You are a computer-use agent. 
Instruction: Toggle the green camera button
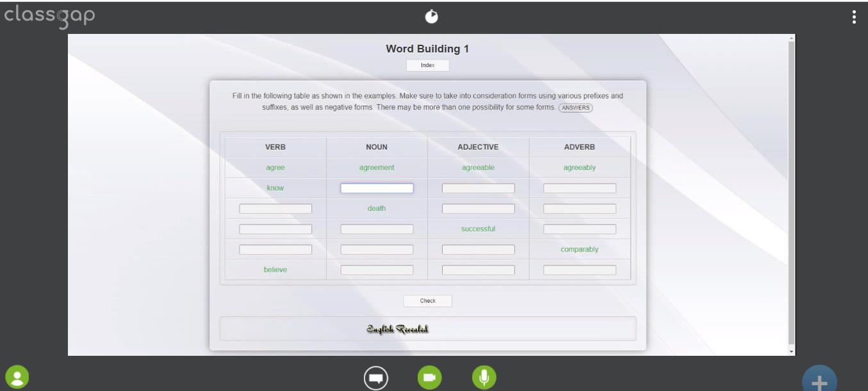click(430, 378)
